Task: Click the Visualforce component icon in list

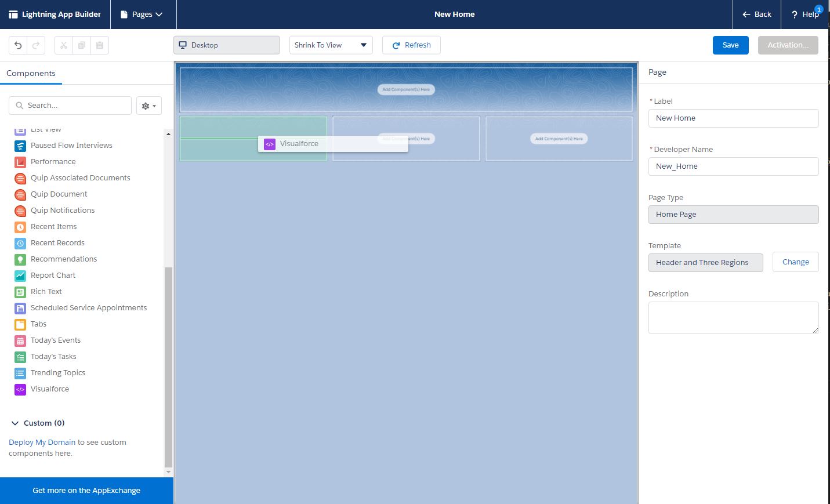Action: [x=20, y=389]
